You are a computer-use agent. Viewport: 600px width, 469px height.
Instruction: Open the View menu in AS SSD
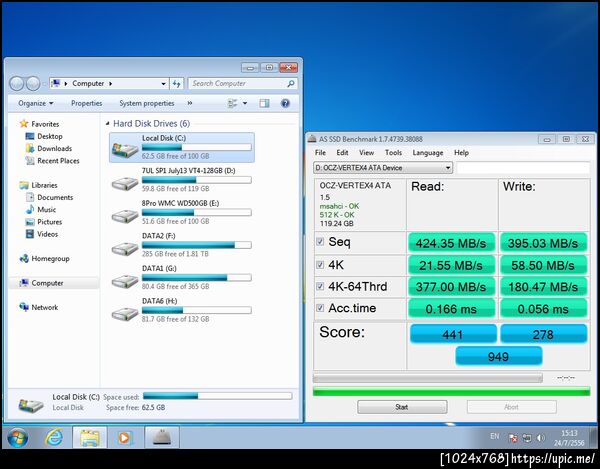coord(366,153)
